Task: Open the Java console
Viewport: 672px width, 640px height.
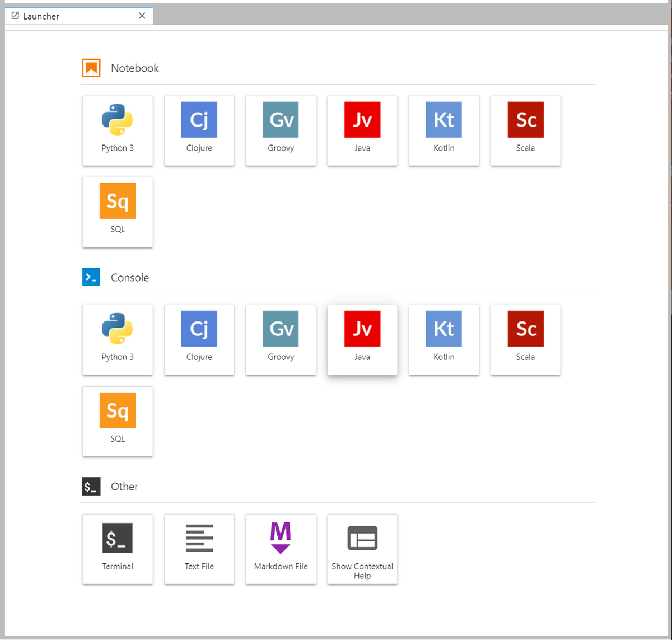Action: 362,340
